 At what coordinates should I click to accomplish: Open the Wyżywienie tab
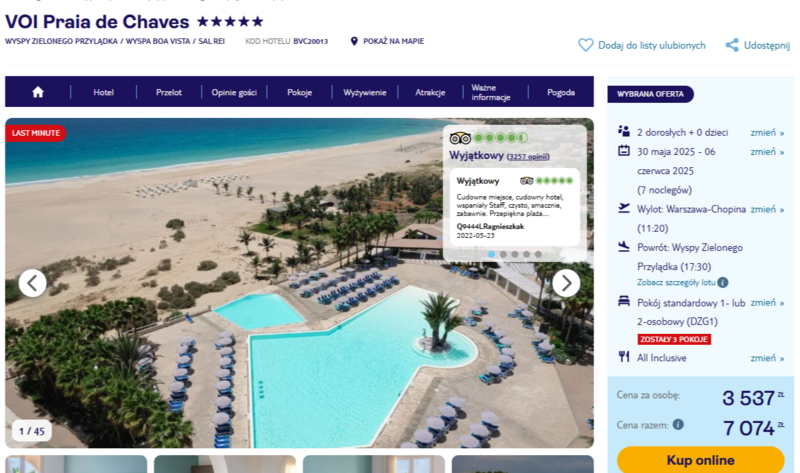click(365, 92)
